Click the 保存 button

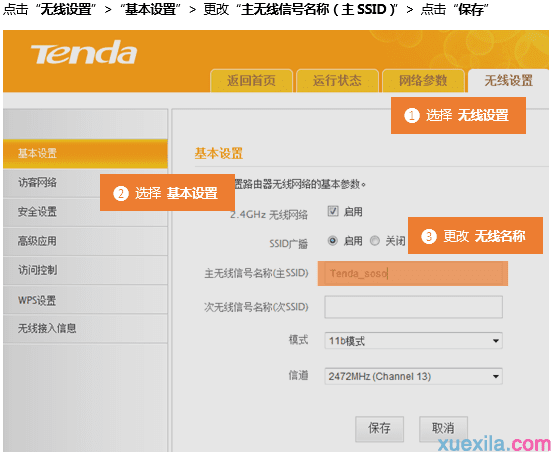pos(379,429)
